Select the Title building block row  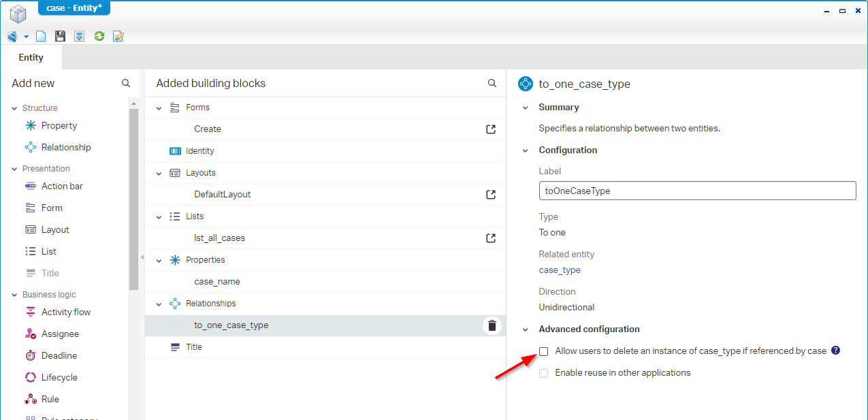325,347
